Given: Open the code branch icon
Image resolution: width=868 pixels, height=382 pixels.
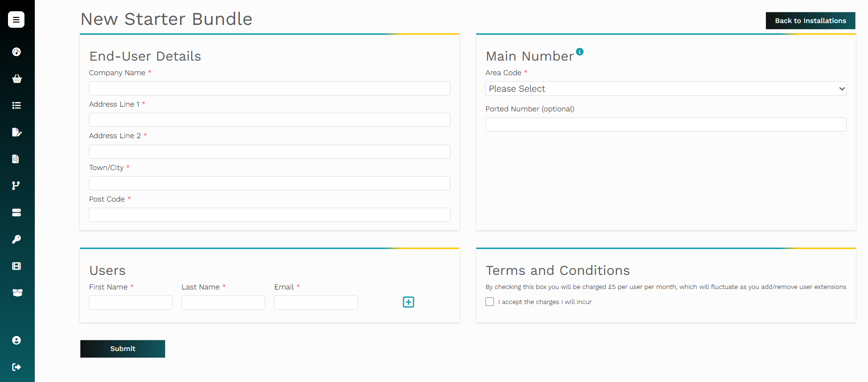Looking at the screenshot, I should [x=16, y=186].
